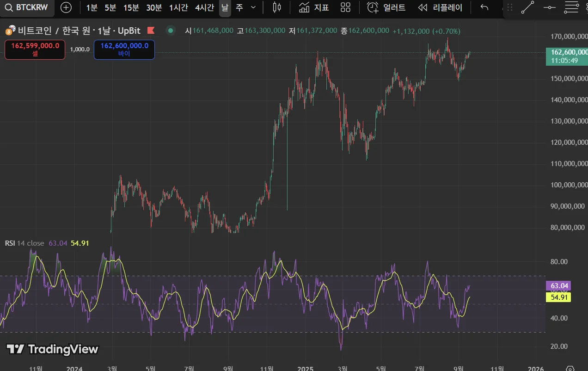Select the trend line drawing tool
Viewport: 588px width, 371px height.
pyautogui.click(x=527, y=7)
